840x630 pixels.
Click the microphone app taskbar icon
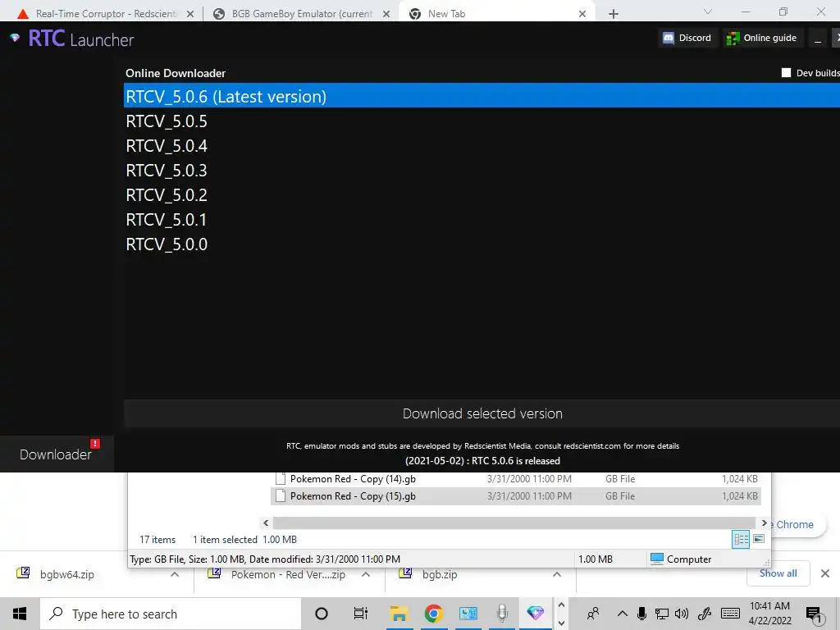502,614
